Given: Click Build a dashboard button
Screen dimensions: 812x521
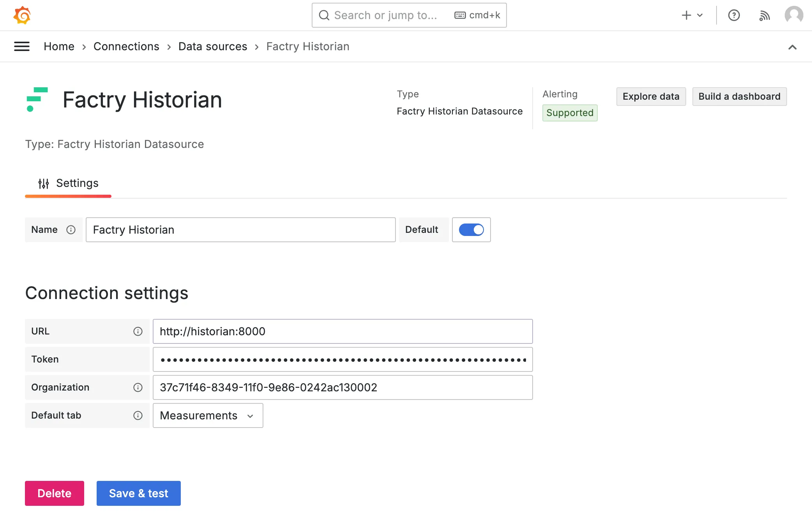Looking at the screenshot, I should coord(740,97).
